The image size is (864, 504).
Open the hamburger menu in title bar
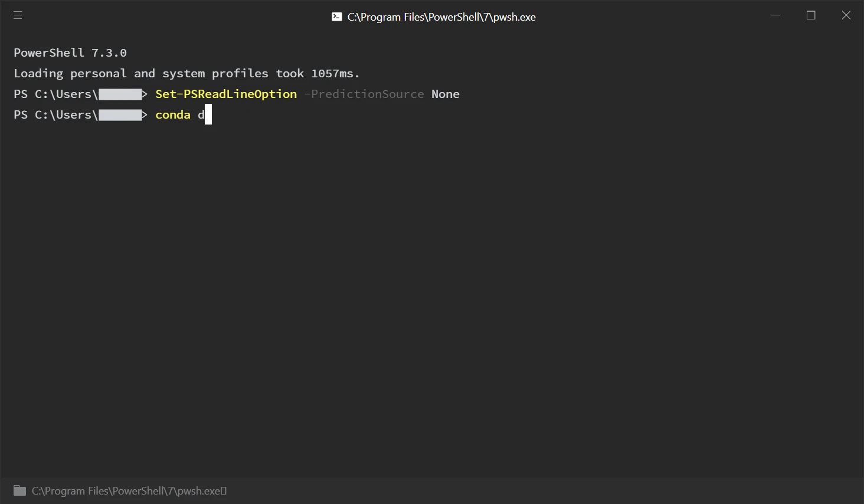[18, 15]
